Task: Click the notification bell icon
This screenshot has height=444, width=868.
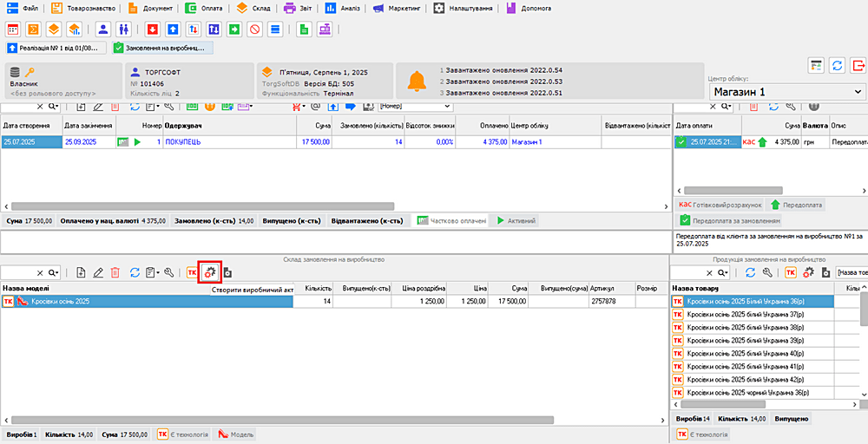Action: [417, 81]
